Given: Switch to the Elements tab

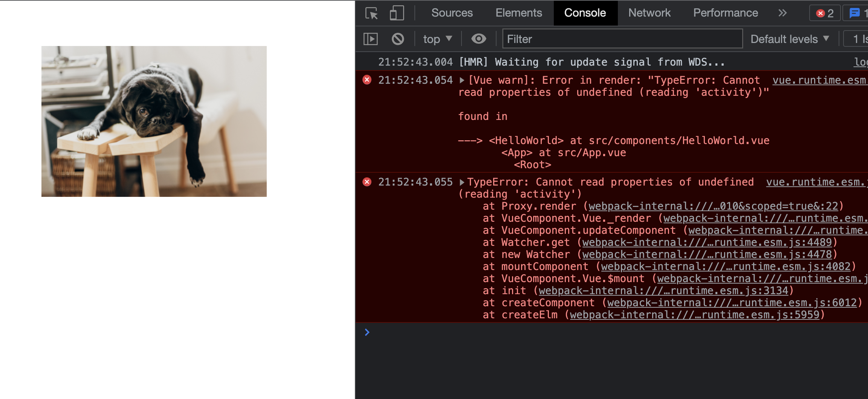Looking at the screenshot, I should 519,13.
